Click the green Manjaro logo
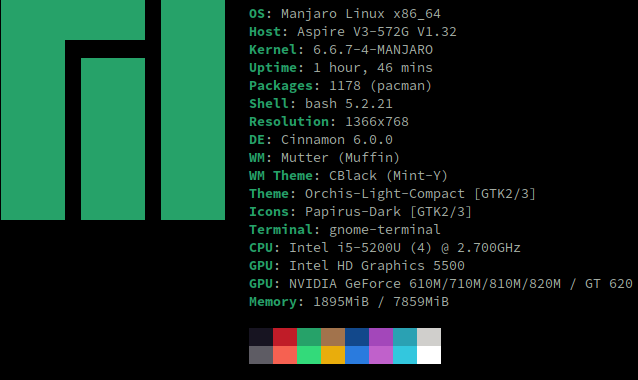 (x=113, y=110)
